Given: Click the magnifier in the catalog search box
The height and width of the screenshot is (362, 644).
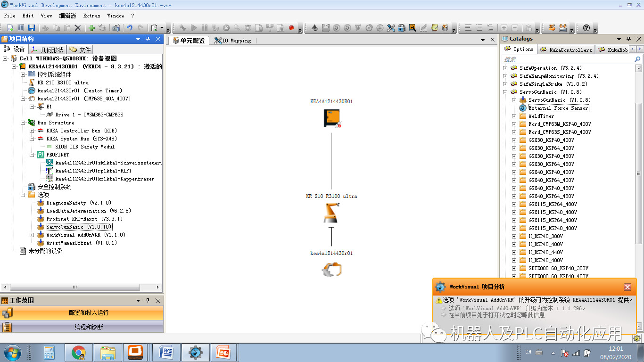Looking at the screenshot, I should pyautogui.click(x=637, y=59).
